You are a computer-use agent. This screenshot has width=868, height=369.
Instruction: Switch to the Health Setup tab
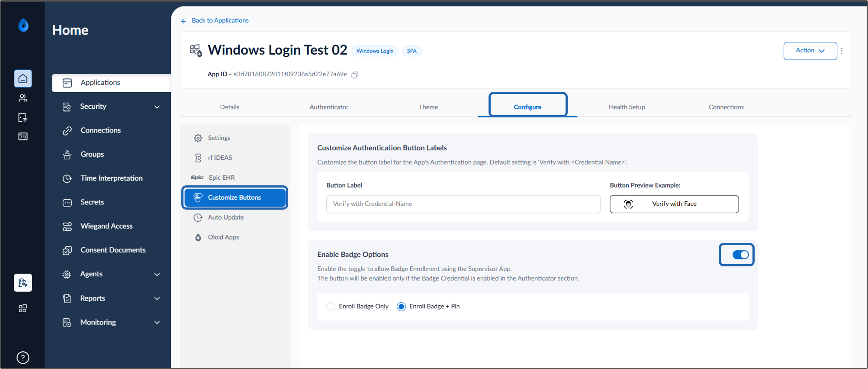tap(627, 107)
